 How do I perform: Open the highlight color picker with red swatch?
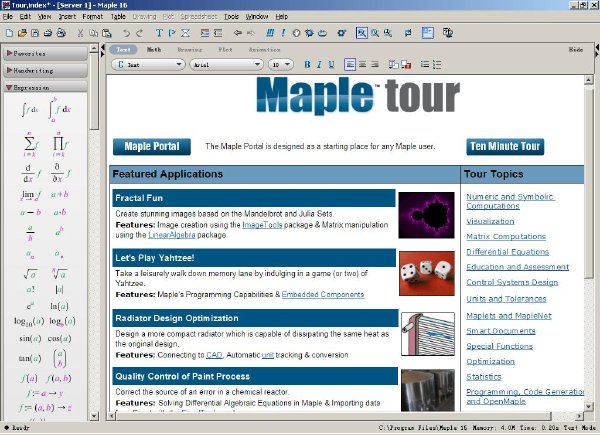[406, 65]
